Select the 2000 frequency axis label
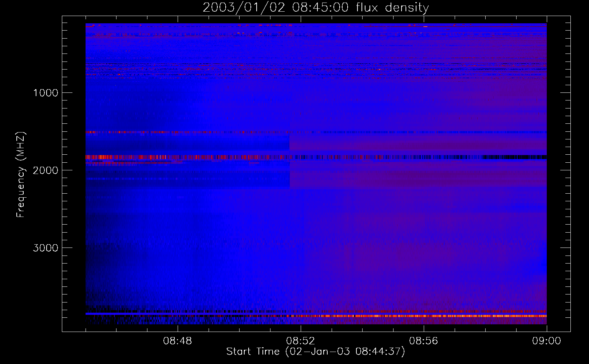The image size is (589, 364). (x=46, y=170)
